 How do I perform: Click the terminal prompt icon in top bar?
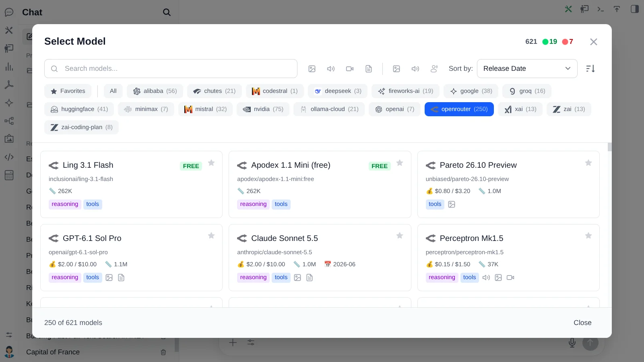point(601,9)
